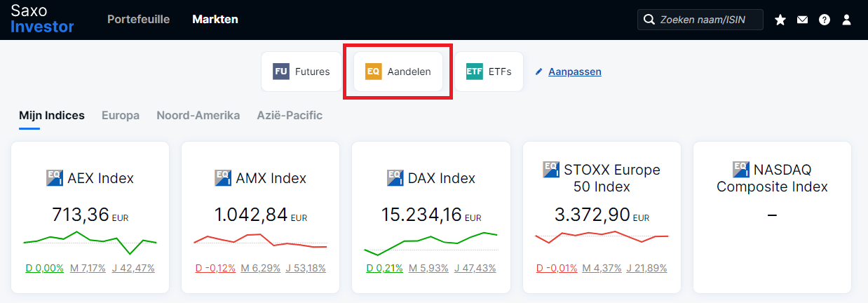Image resolution: width=868 pixels, height=303 pixels.
Task: Select the Futures button
Action: tap(301, 72)
